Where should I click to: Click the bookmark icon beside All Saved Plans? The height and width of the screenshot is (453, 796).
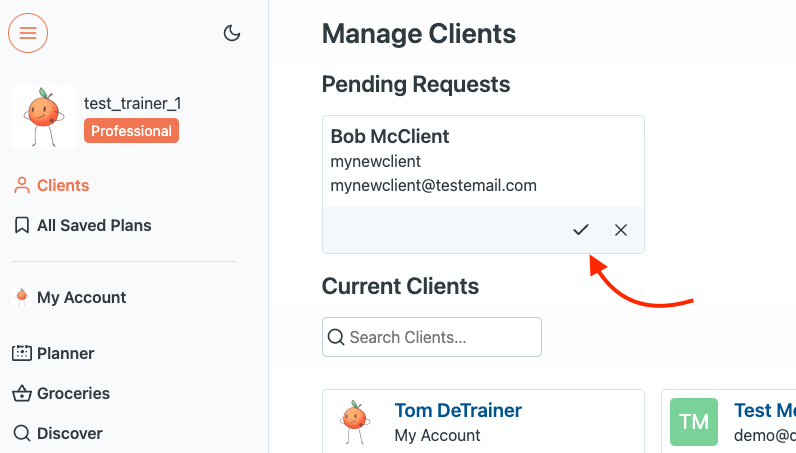click(22, 225)
